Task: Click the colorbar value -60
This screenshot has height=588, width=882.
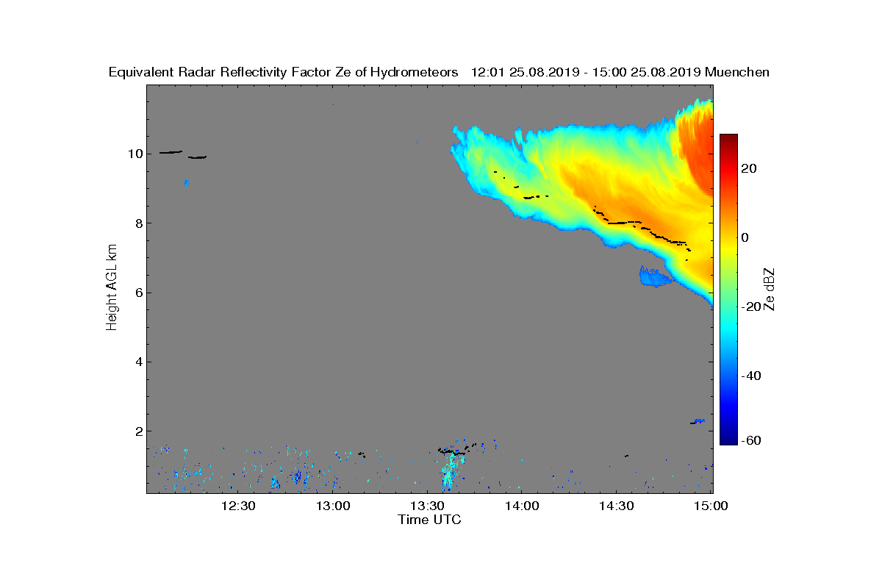Action: [751, 440]
